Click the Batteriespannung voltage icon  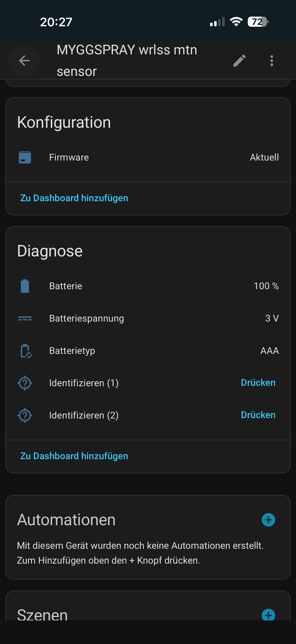pos(25,318)
